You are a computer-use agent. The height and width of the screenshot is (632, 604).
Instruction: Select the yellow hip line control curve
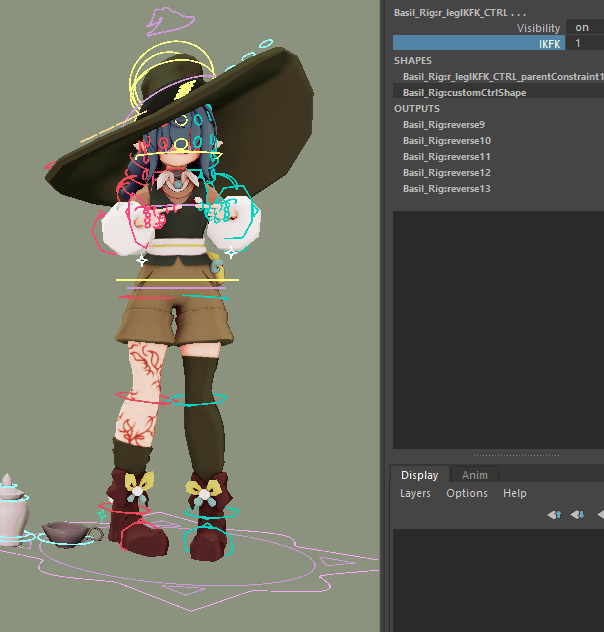tap(177, 280)
